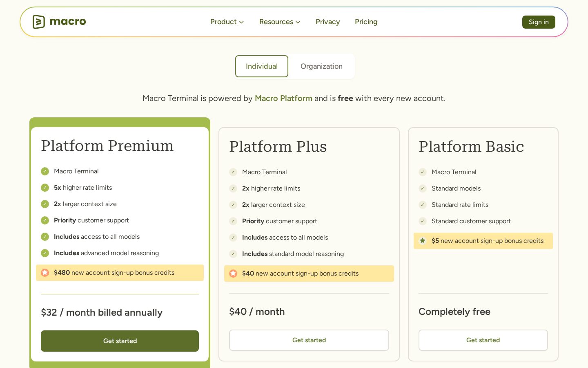Viewport: 588px width, 368px height.
Task: Click the checkmark beside Plus 2x larger context size
Action: click(x=233, y=205)
